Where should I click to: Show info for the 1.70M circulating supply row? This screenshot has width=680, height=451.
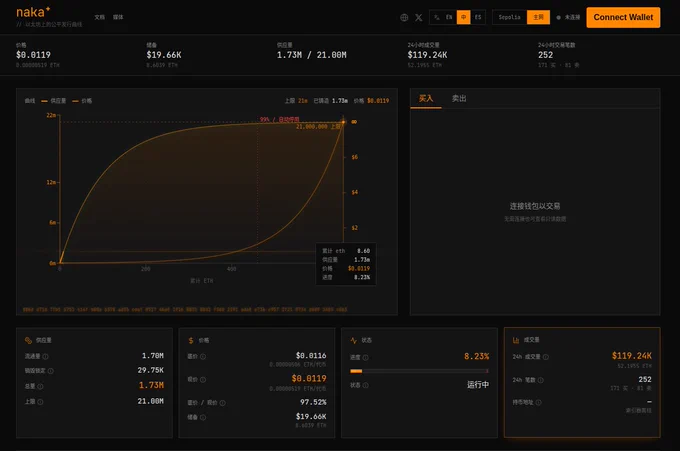46,356
